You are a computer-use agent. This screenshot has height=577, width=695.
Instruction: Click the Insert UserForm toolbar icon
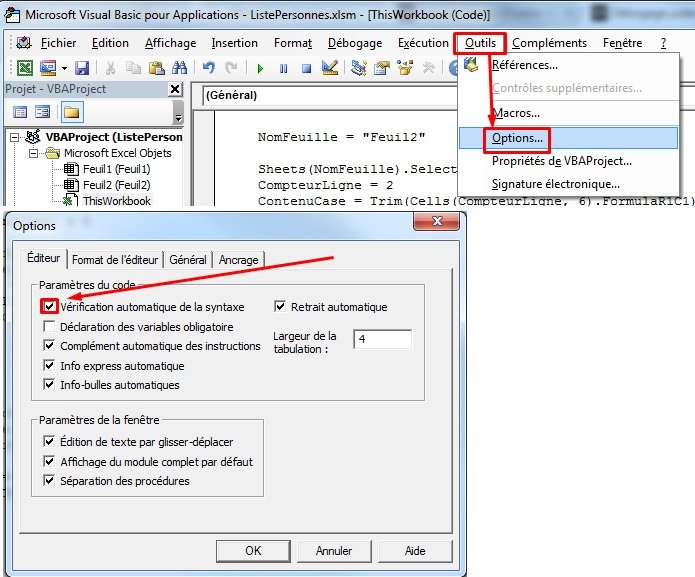pyautogui.click(x=48, y=68)
